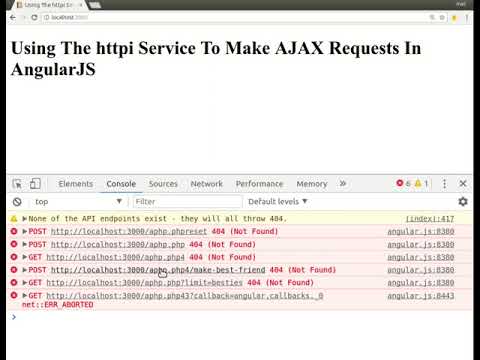The image size is (480, 360).
Task: Open angular.js:8380 link for make-best-friend row
Action: point(421,270)
